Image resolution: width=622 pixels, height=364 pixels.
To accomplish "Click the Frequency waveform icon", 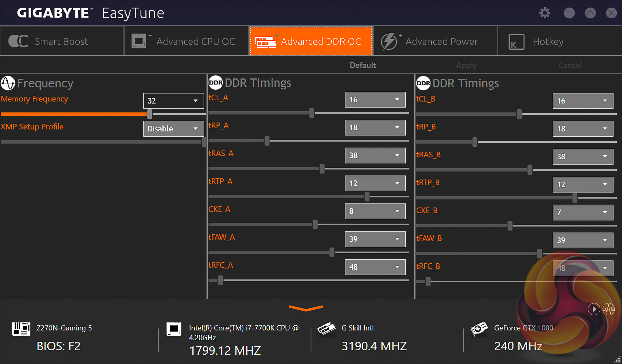I will pyautogui.click(x=8, y=83).
